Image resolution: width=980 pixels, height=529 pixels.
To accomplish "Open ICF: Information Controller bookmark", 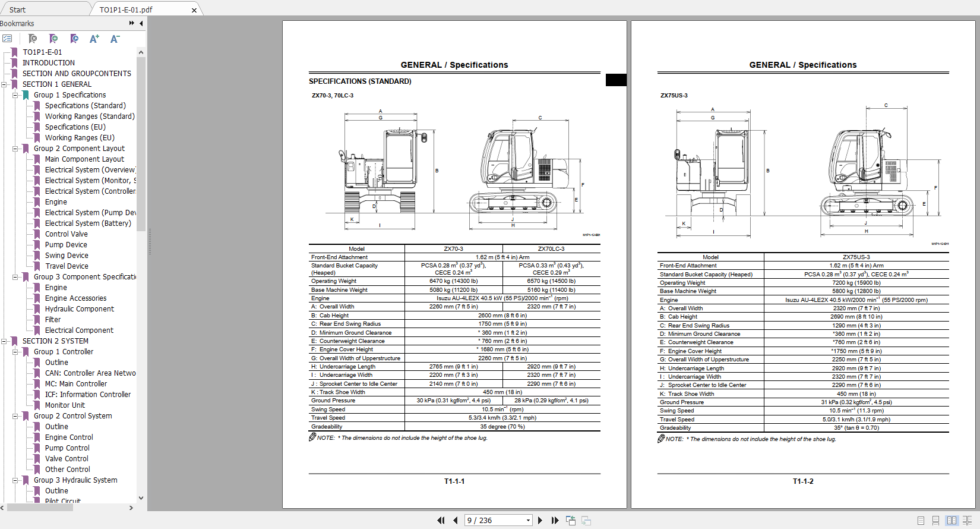I will click(88, 395).
